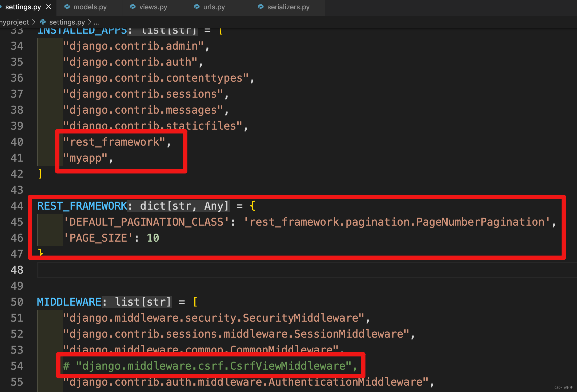Screen dimensions: 577x392
Task: Click the REST_FRAMEWORK variable name
Action: pyautogui.click(x=82, y=206)
